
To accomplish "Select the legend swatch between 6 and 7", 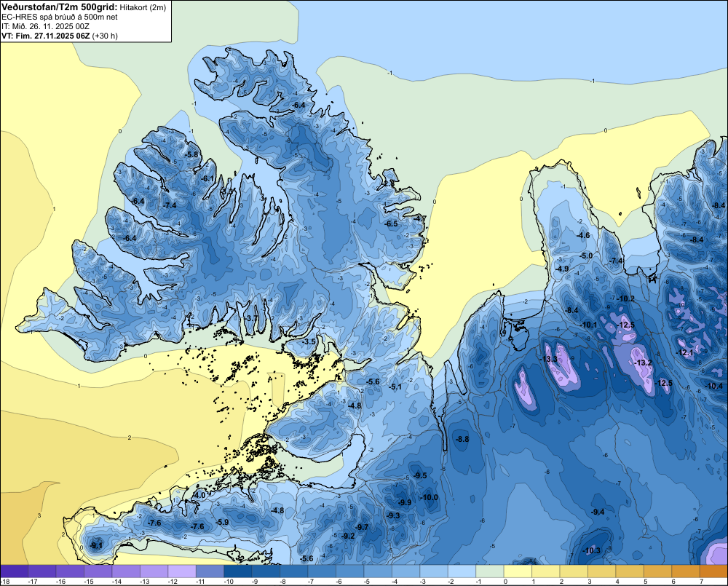I will pos(686,571).
